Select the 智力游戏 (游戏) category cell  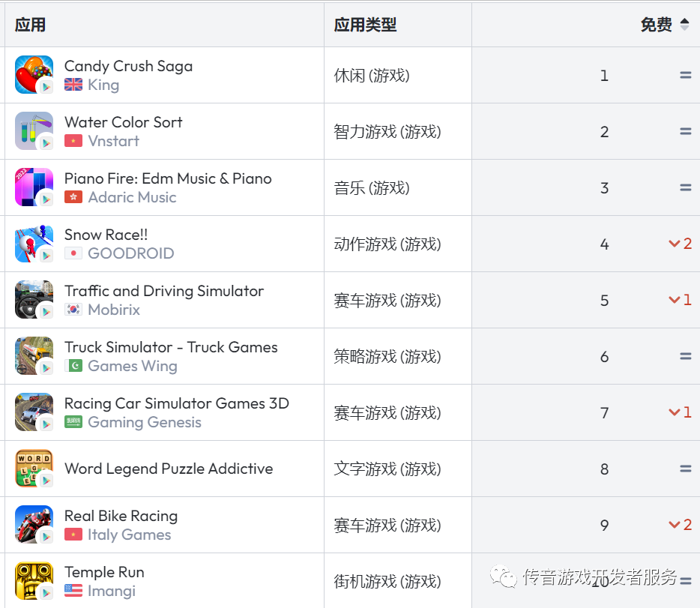pos(387,132)
